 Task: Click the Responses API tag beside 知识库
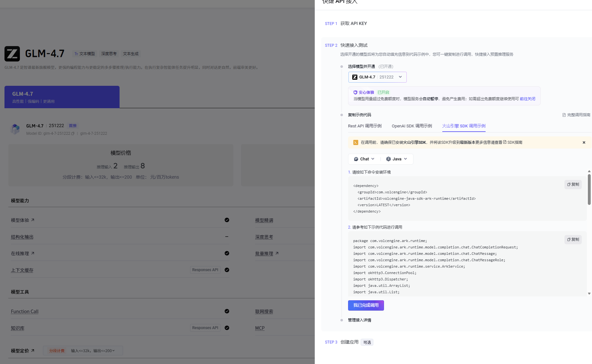(205, 328)
